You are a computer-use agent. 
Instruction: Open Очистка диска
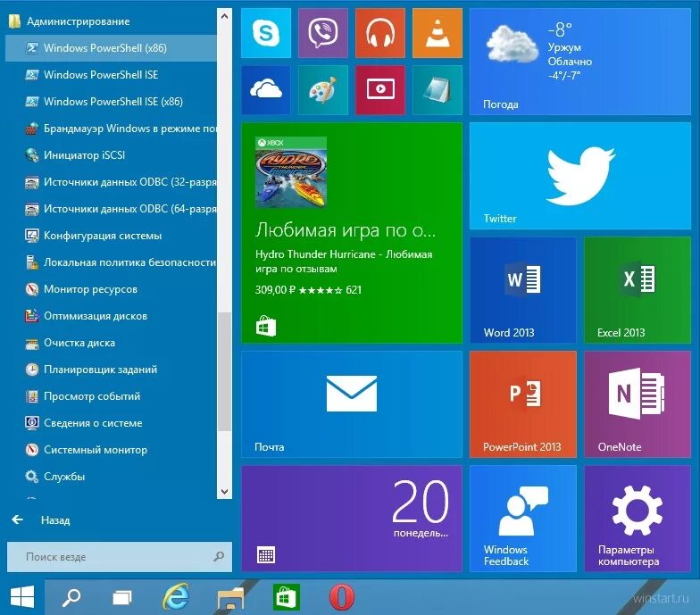[111, 343]
